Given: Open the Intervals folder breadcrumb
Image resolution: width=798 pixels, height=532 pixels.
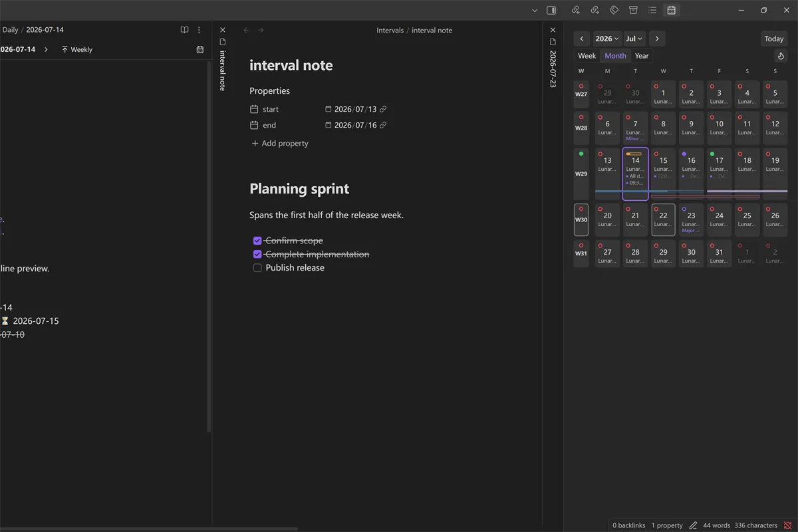Looking at the screenshot, I should tap(390, 30).
